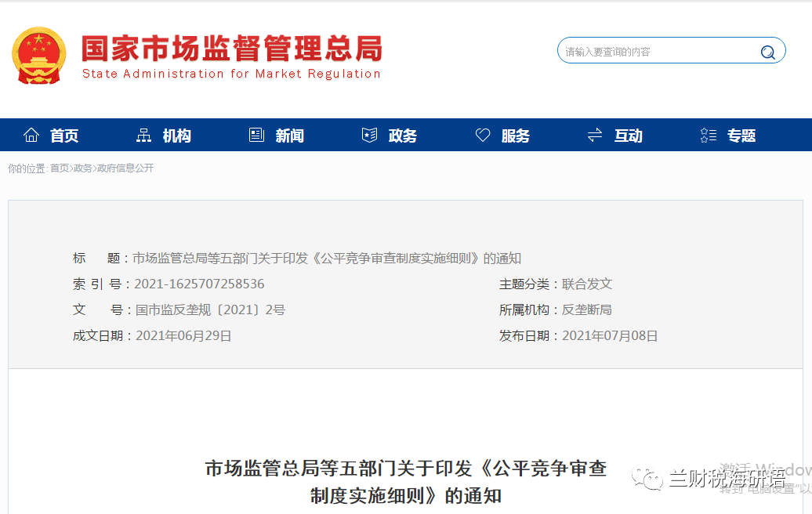The width and height of the screenshot is (812, 514).
Task: Click the written date 2021年06月29日
Action: (183, 336)
